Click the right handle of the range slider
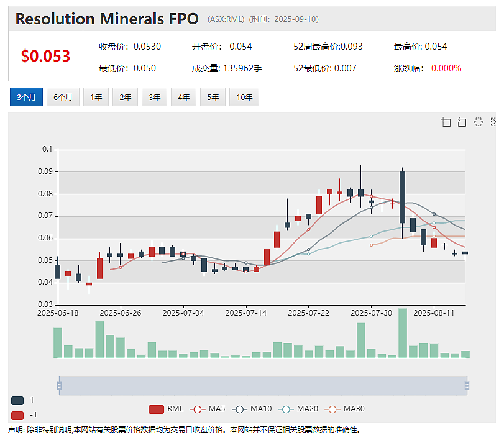The image size is (504, 438). [467, 386]
